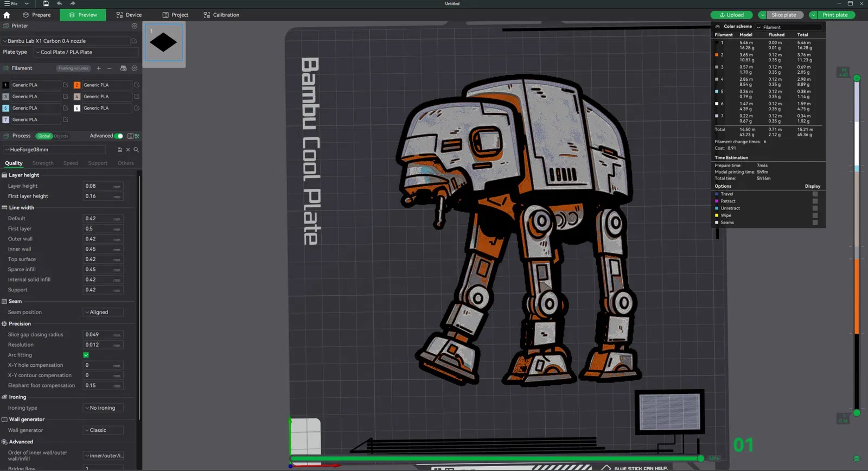Uncheck the Arc fitting checkbox

[86, 355]
